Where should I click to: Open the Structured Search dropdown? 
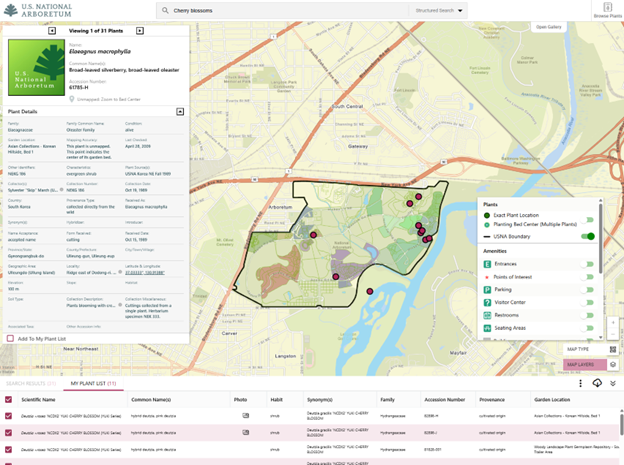[x=439, y=10]
